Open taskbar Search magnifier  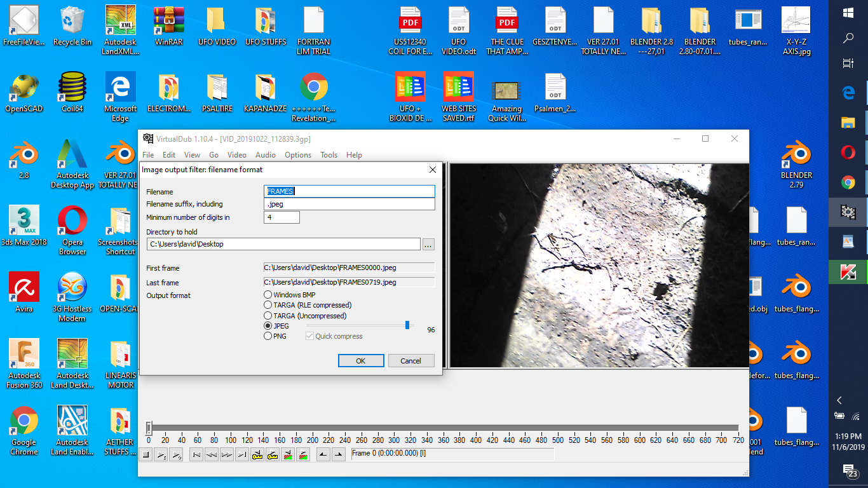pos(848,38)
